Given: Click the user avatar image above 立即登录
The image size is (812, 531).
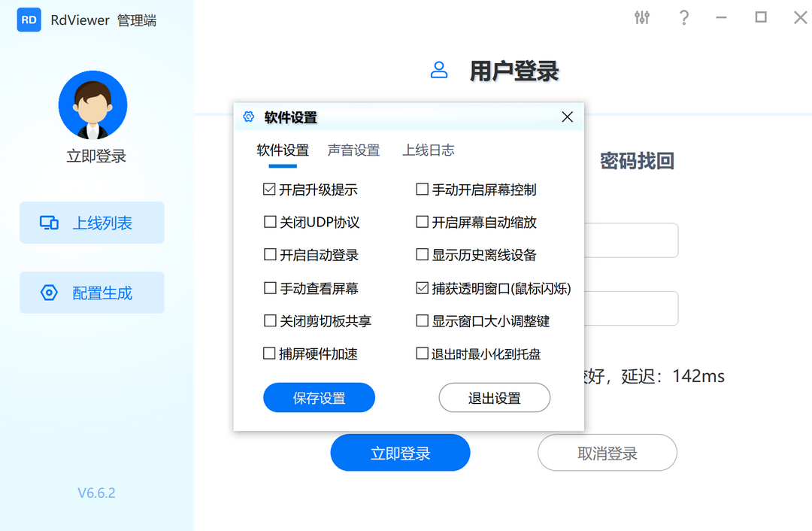Looking at the screenshot, I should [92, 105].
